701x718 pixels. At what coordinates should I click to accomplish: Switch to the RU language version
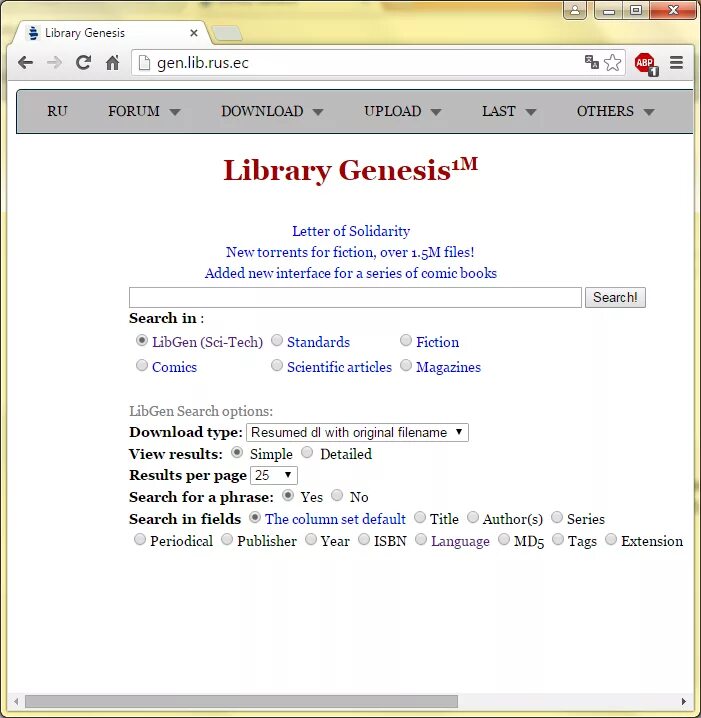pos(57,111)
